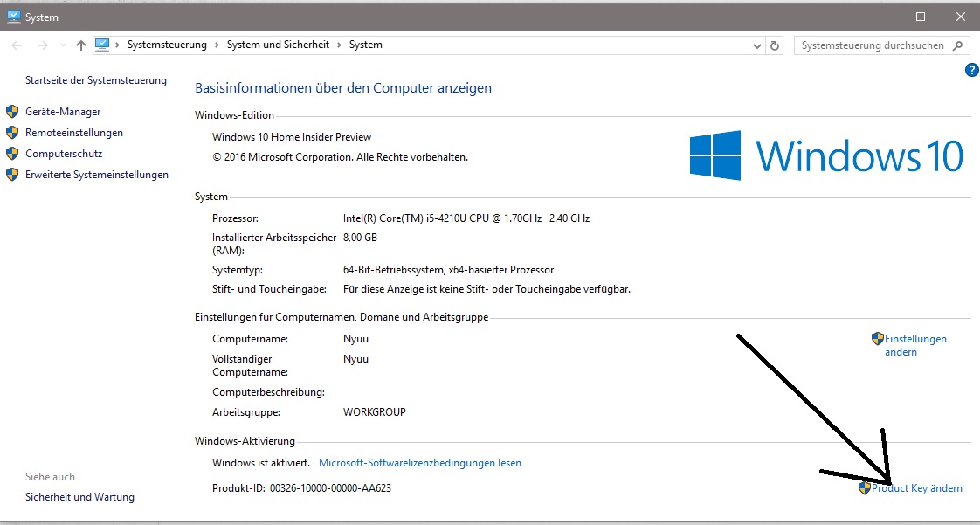The image size is (980, 525).
Task: Open Startseite der Systemsteuerung
Action: [96, 80]
